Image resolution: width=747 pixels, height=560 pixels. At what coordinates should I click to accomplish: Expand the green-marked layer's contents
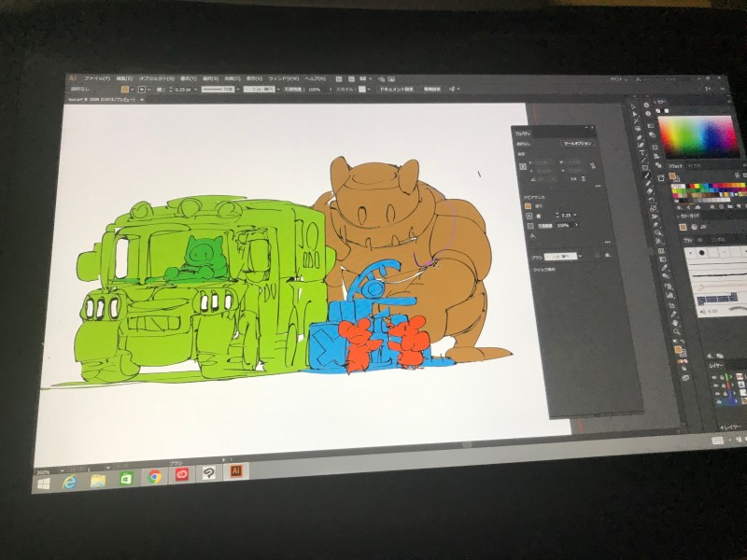[x=731, y=377]
